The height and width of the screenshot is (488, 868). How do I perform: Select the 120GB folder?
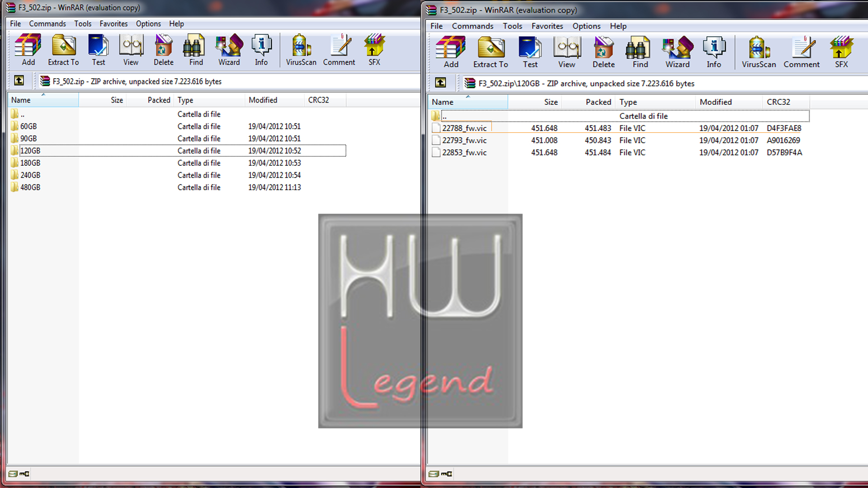click(178, 150)
